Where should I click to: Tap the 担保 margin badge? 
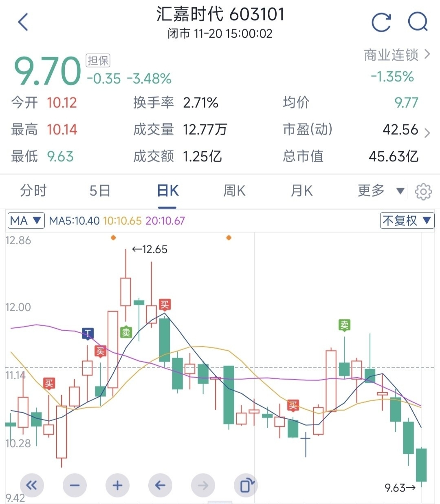point(98,61)
